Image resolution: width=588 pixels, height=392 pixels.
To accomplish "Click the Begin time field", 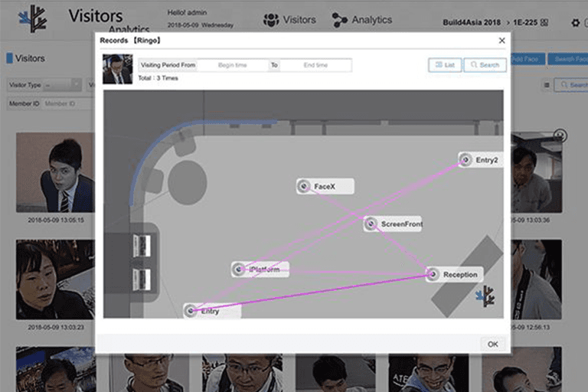I will 233,65.
